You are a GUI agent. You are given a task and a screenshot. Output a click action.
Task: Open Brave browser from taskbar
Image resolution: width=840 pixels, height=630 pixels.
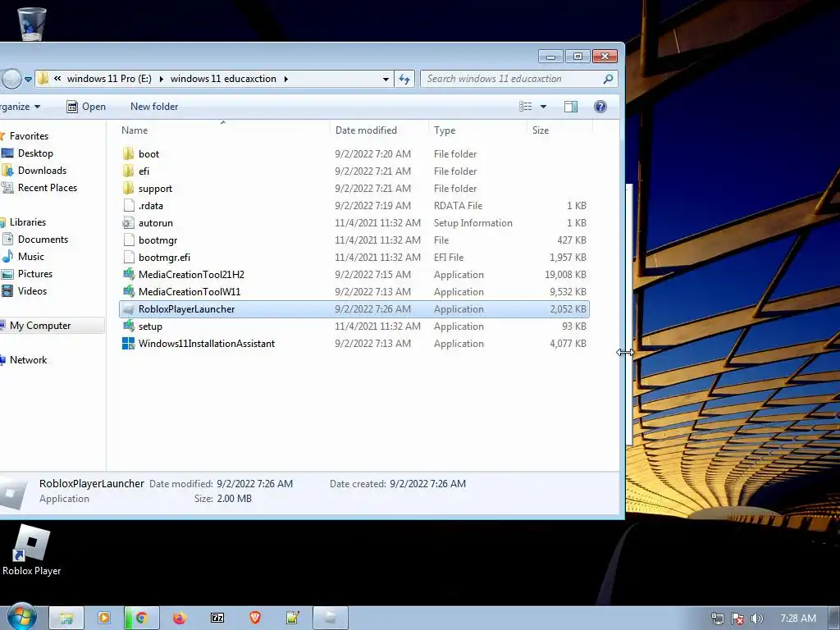point(255,619)
